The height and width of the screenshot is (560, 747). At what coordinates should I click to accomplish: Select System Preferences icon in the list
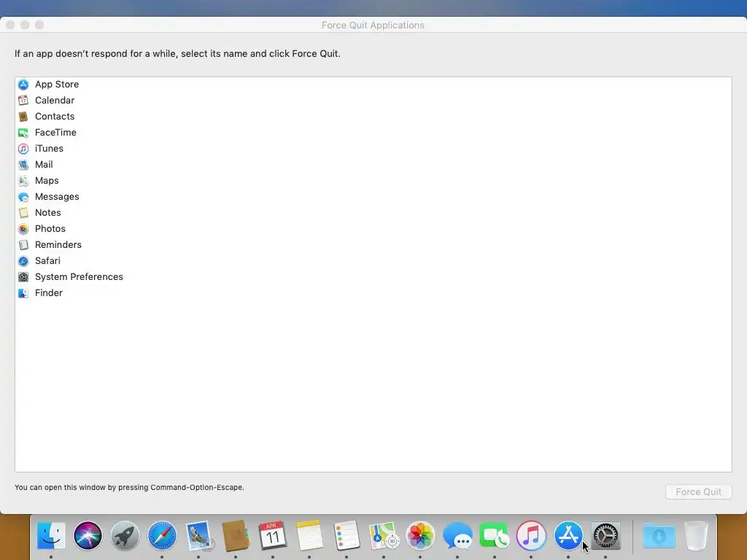[x=23, y=277]
